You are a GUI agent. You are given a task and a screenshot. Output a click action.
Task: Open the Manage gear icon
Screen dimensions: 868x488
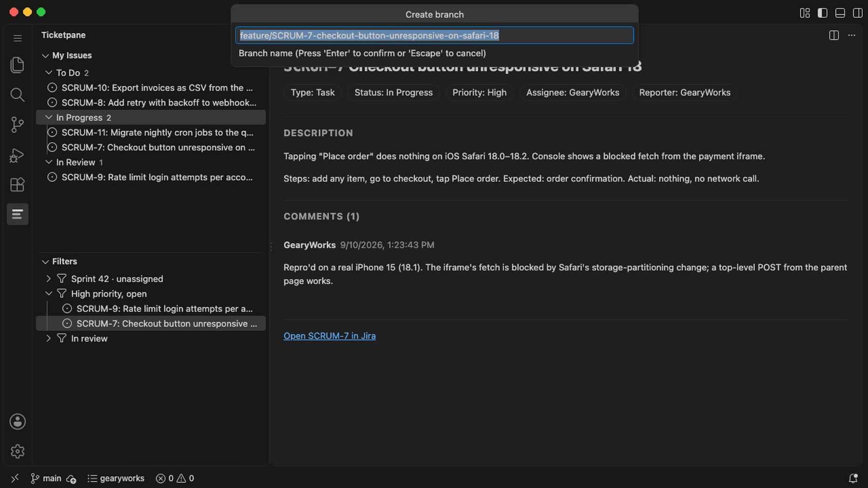pos(17,451)
